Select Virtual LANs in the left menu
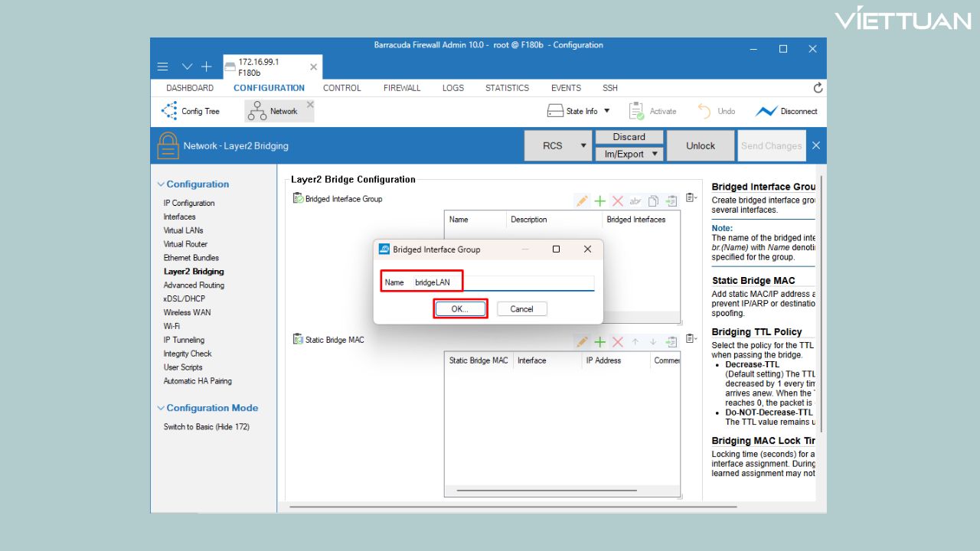 point(183,230)
